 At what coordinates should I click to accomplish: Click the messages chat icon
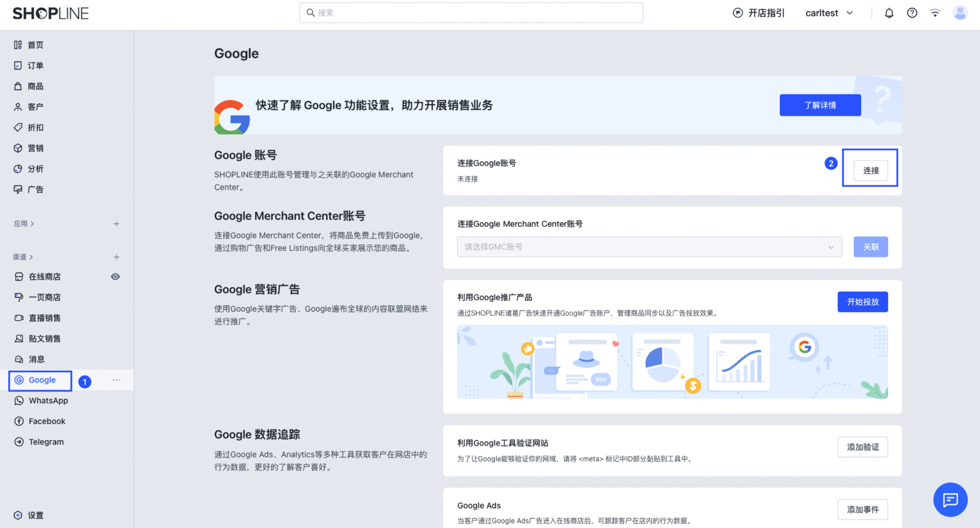point(19,359)
